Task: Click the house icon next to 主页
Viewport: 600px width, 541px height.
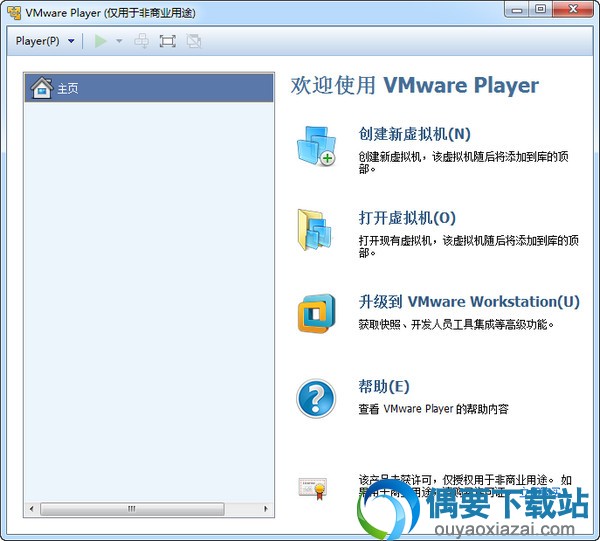Action: coord(42,88)
